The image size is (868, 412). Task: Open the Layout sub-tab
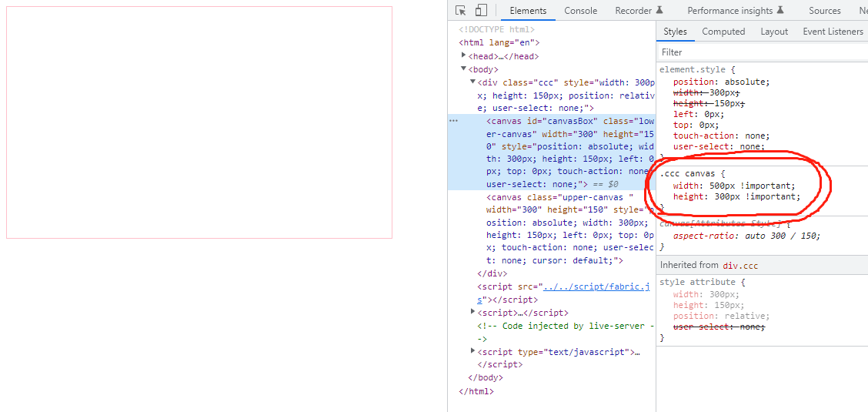click(774, 32)
